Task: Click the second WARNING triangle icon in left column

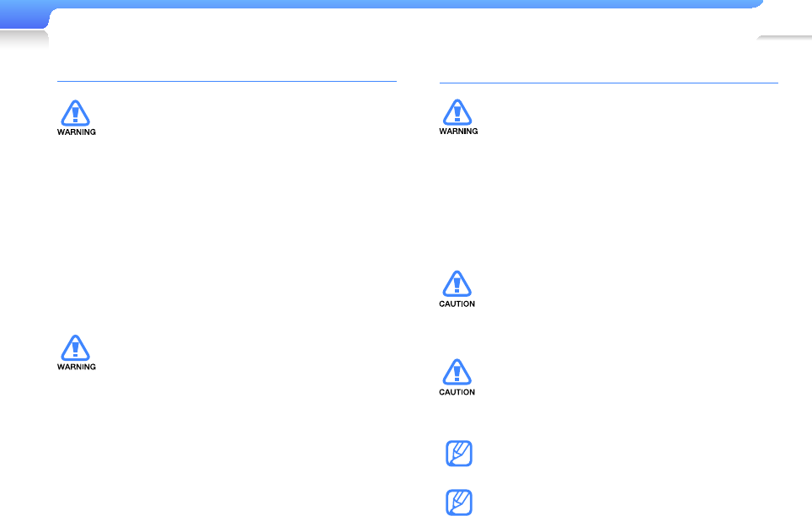Action: point(76,348)
